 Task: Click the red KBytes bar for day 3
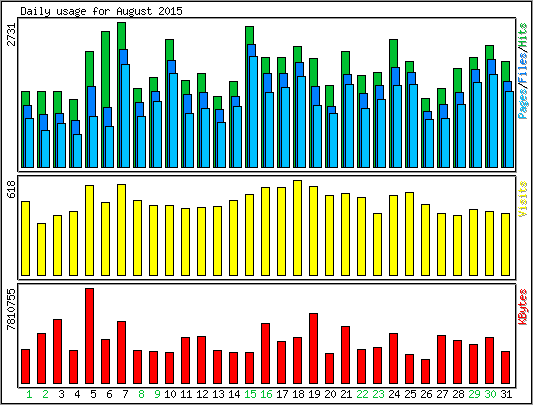(x=57, y=352)
